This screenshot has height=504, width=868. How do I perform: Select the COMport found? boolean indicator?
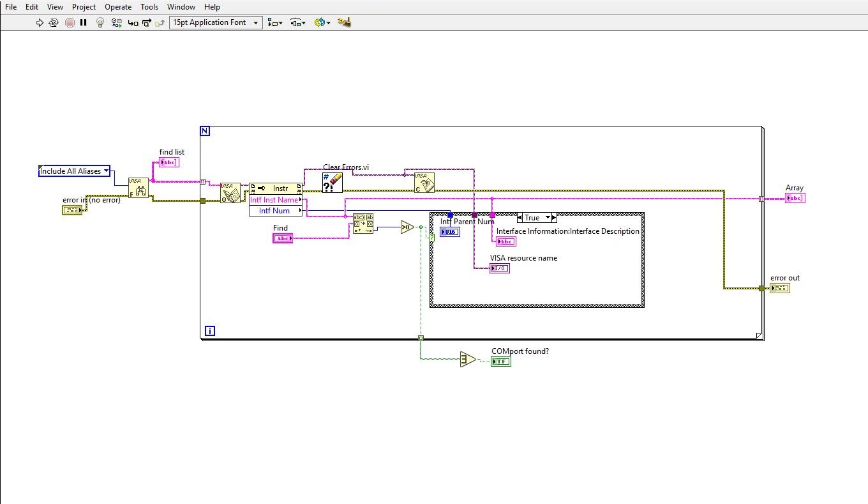tap(501, 362)
